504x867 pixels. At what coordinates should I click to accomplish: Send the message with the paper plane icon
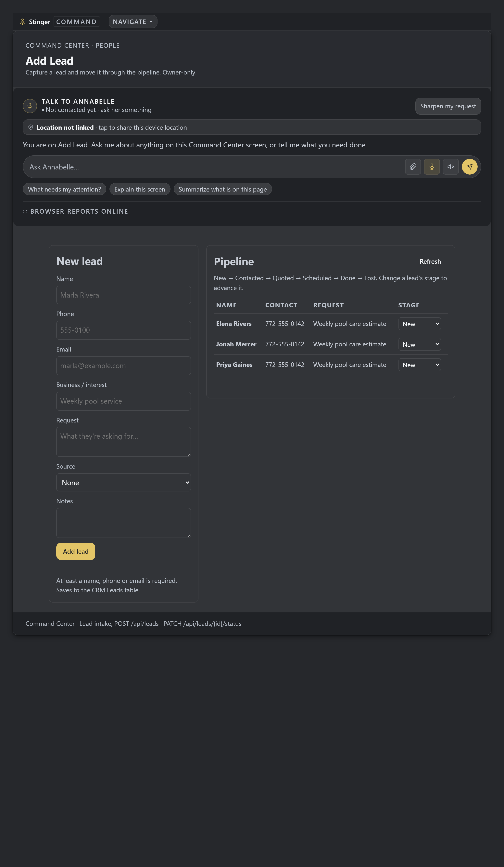(x=470, y=167)
